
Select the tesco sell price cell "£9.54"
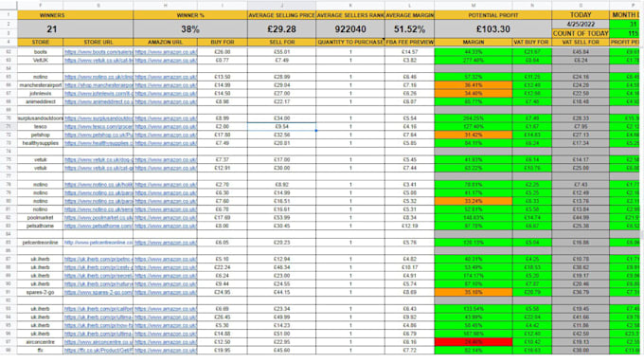282,127
